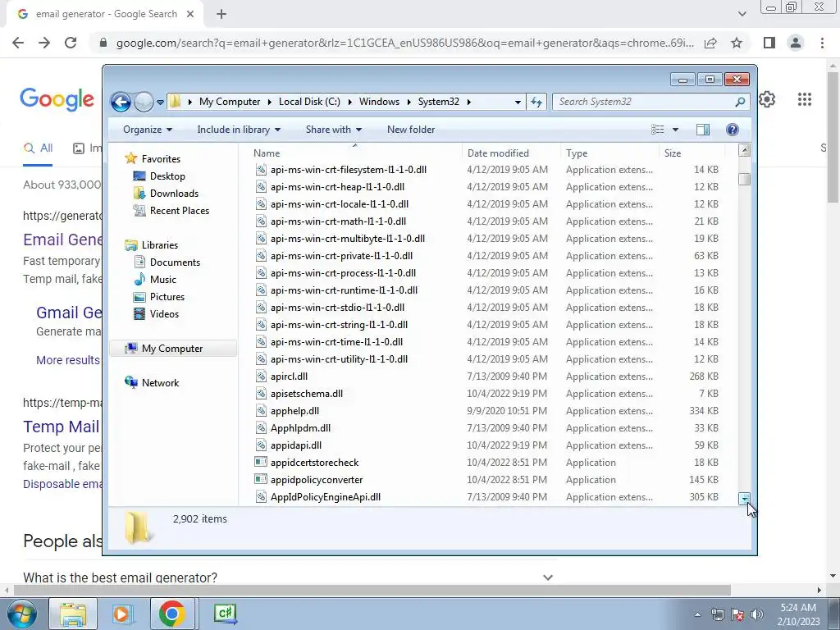
Task: Select the appidcertstorecheck application
Action: pyautogui.click(x=314, y=463)
